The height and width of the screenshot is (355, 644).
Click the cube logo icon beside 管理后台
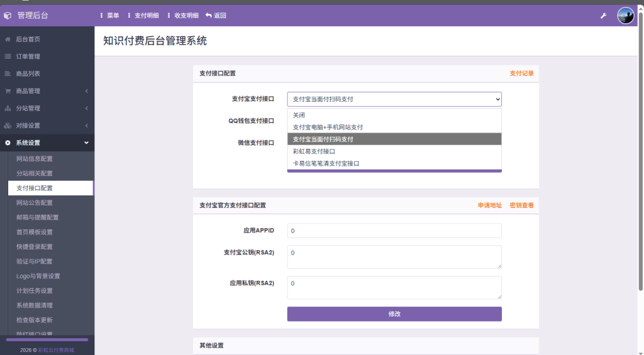click(x=8, y=16)
